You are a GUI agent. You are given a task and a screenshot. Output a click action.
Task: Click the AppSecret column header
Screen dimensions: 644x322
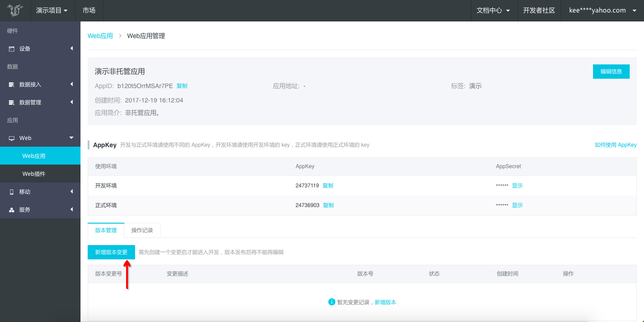(508, 166)
